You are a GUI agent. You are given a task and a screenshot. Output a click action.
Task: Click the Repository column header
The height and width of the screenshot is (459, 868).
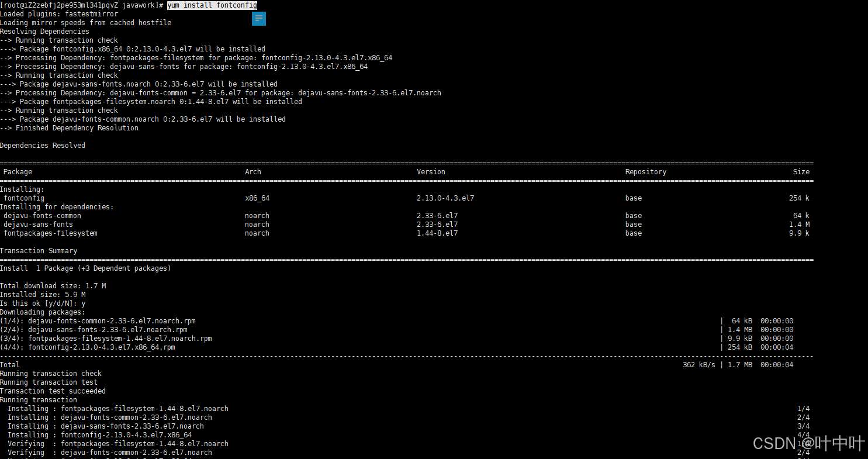[x=645, y=171]
